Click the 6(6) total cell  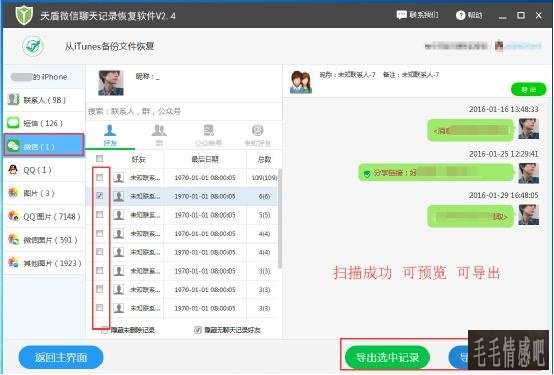(264, 196)
